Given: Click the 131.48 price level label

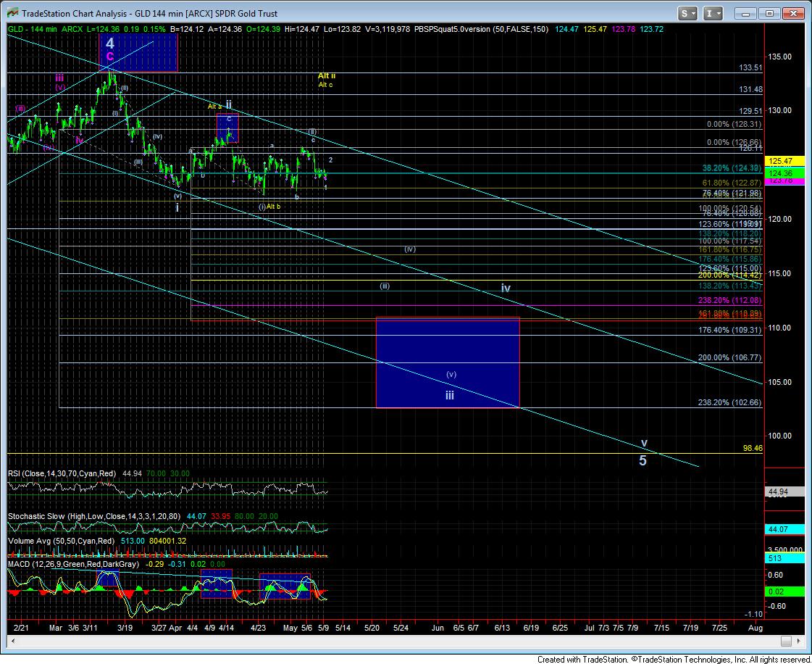Looking at the screenshot, I should [x=750, y=89].
